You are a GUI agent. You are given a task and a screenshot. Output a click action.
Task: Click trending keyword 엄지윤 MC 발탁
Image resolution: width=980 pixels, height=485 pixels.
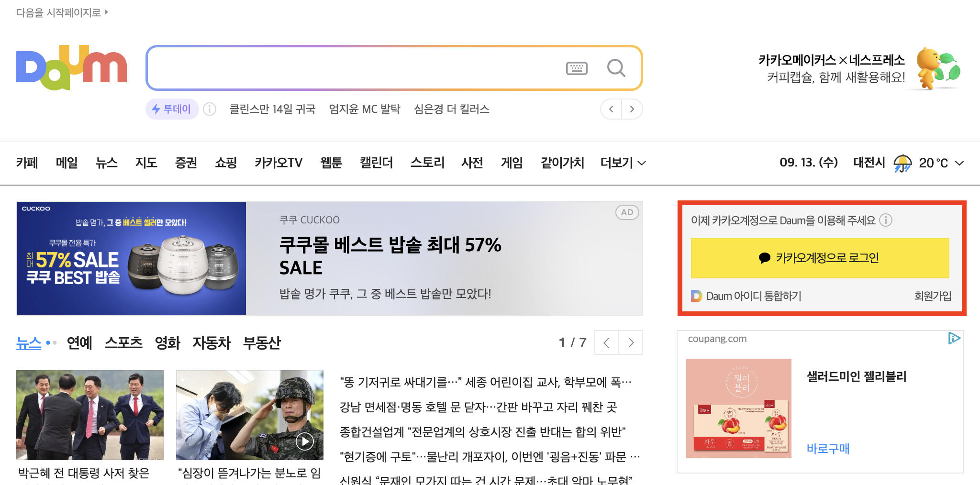pyautogui.click(x=365, y=109)
